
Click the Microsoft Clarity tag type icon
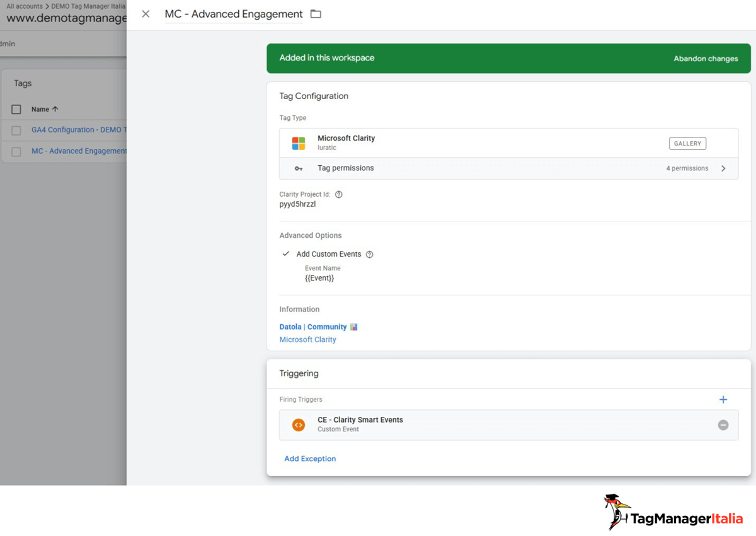297,143
